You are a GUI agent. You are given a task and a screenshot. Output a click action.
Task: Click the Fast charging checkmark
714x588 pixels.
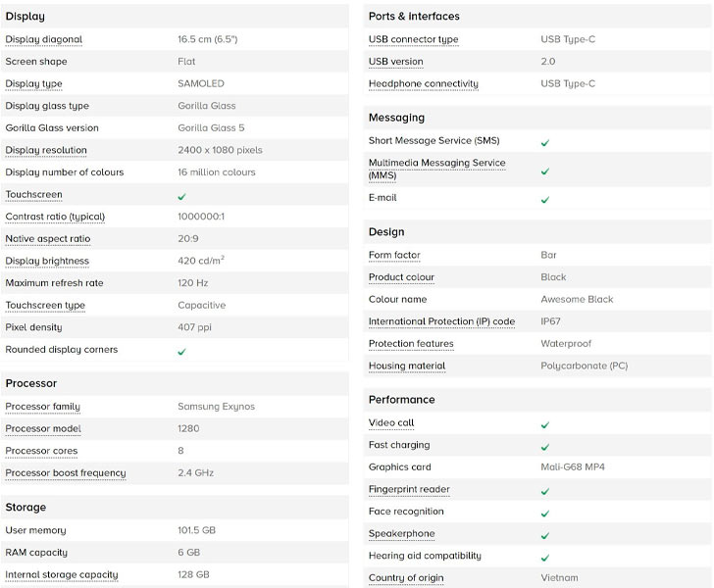[x=545, y=448]
